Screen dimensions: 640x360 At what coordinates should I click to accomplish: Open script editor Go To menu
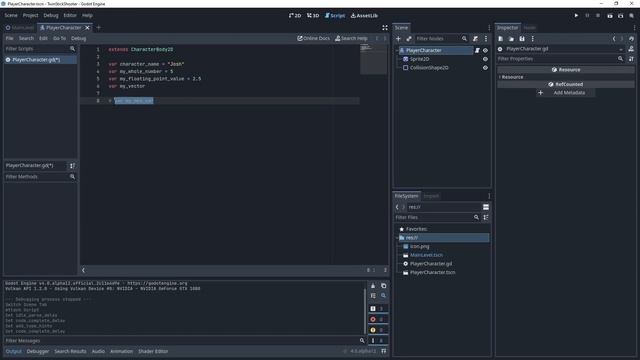[59, 38]
